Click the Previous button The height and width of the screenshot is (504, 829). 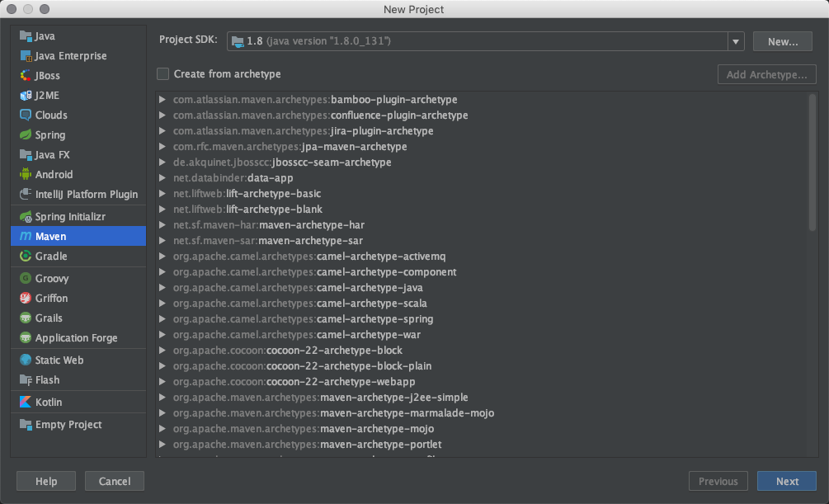pos(718,481)
